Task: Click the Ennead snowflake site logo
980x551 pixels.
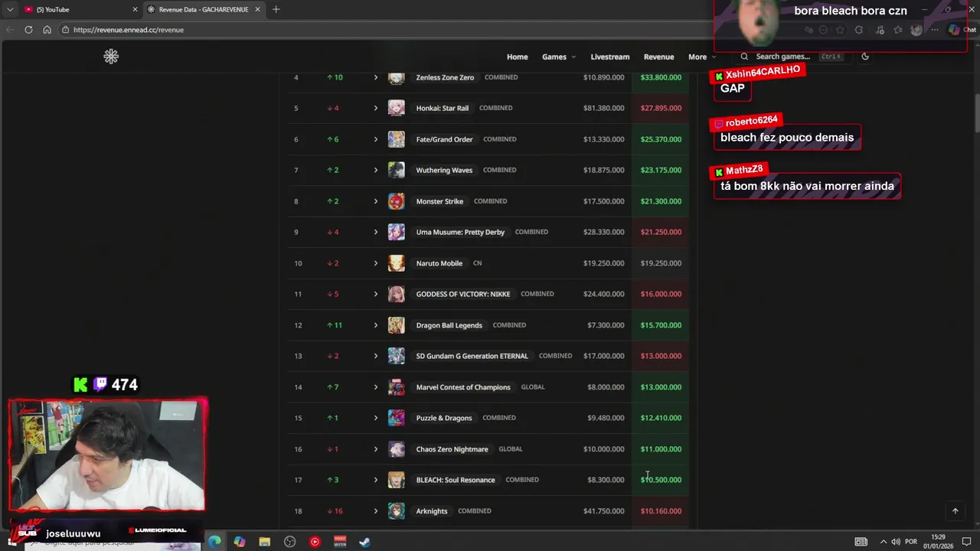Action: [111, 57]
